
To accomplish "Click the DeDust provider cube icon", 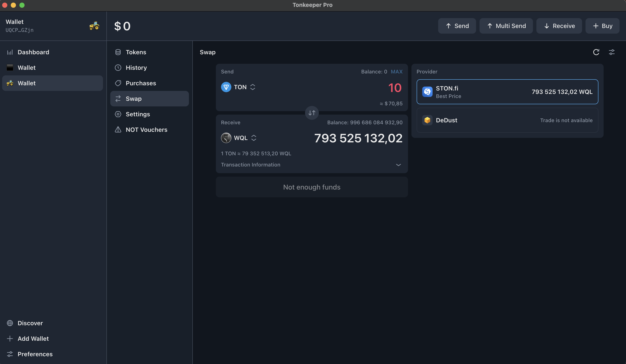I will pyautogui.click(x=427, y=120).
